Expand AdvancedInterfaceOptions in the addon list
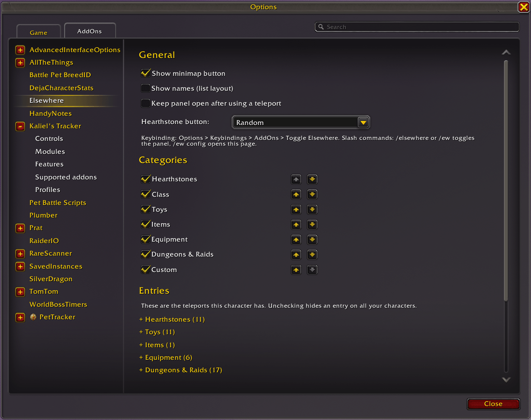 click(x=20, y=50)
